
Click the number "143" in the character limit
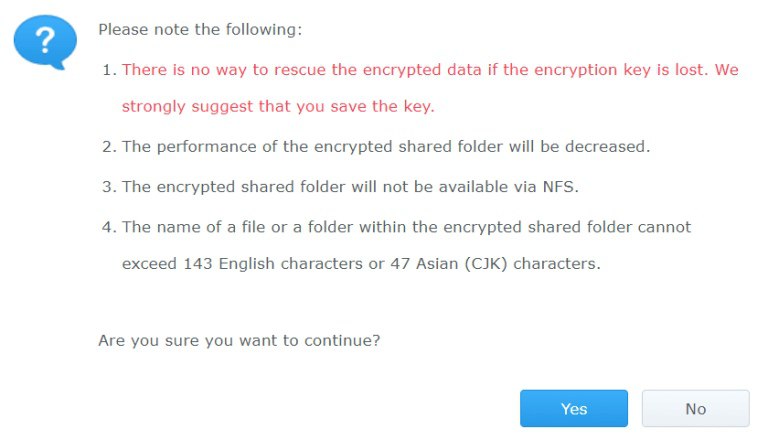click(198, 265)
